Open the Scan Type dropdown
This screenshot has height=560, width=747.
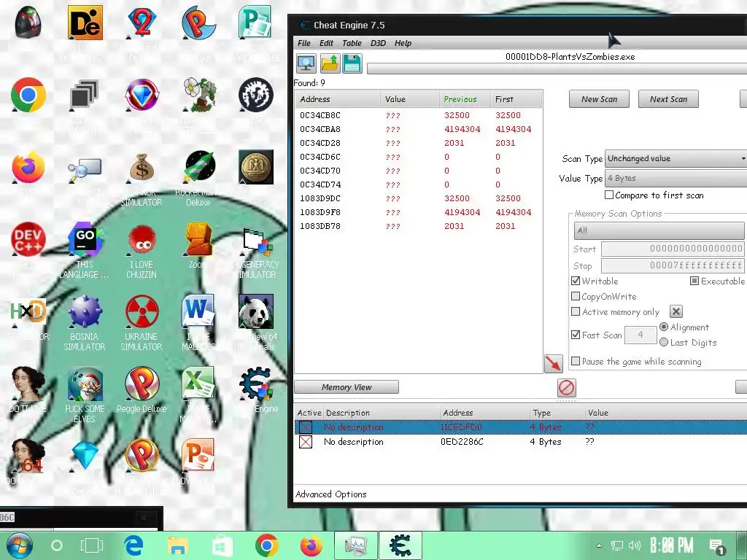point(676,158)
